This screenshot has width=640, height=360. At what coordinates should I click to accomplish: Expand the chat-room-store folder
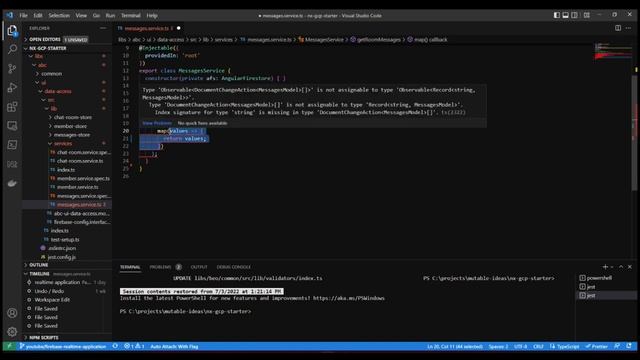click(73, 117)
